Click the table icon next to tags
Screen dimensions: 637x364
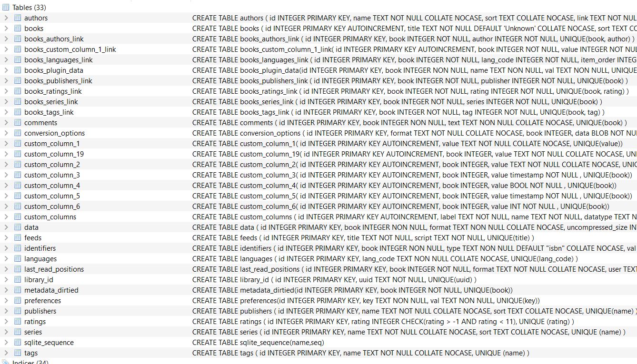[18, 353]
